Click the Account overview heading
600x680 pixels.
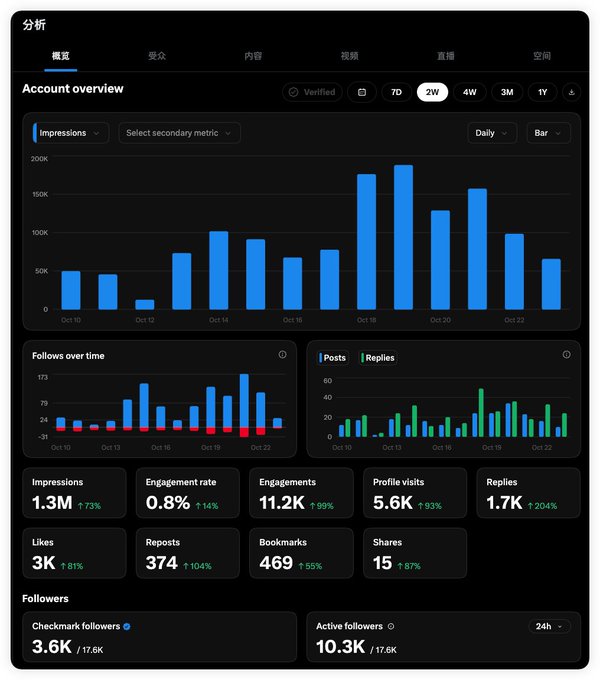point(73,88)
